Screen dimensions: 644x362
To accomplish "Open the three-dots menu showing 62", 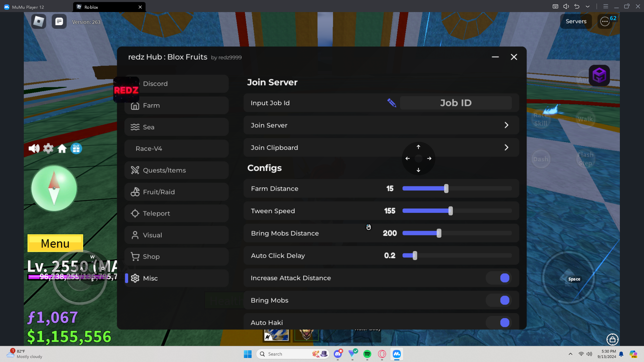I will point(605,21).
